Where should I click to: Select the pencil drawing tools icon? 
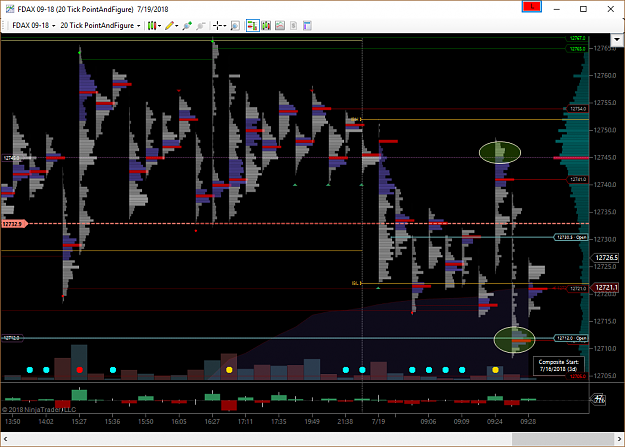169,26
